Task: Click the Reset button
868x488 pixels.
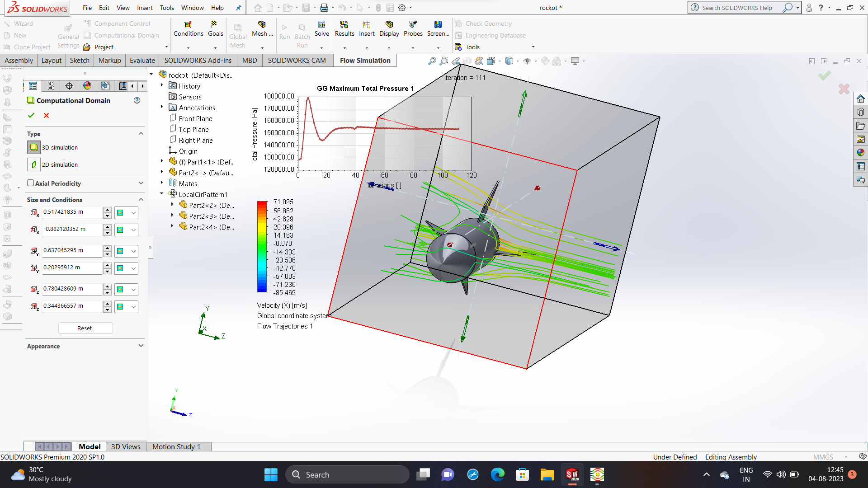Action: point(85,328)
